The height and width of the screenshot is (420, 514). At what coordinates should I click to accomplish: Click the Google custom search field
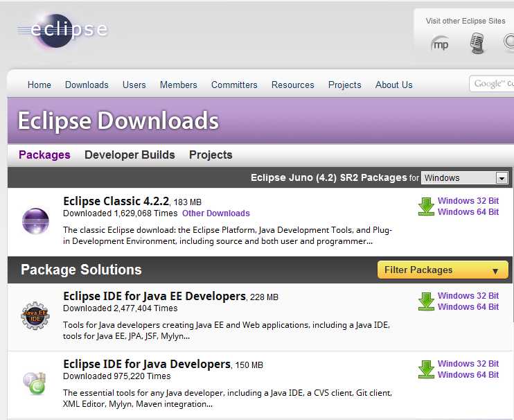492,84
